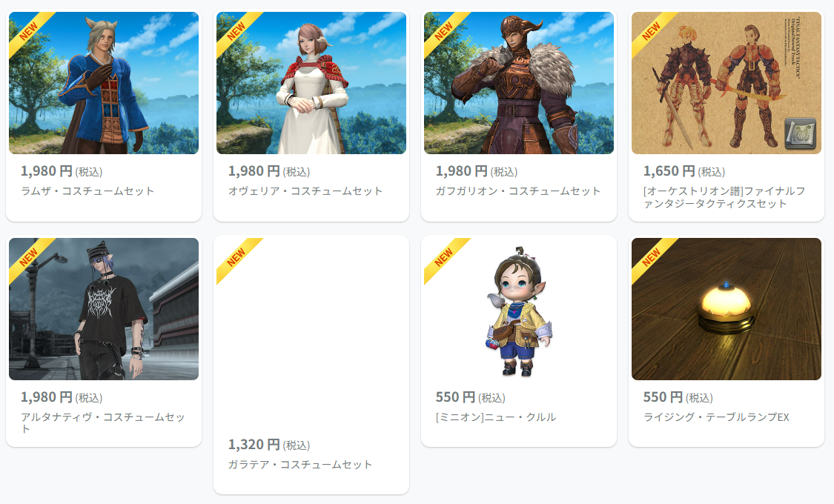Click the ニュー・クルル minion image
Image resolution: width=834 pixels, height=504 pixels.
[x=519, y=309]
